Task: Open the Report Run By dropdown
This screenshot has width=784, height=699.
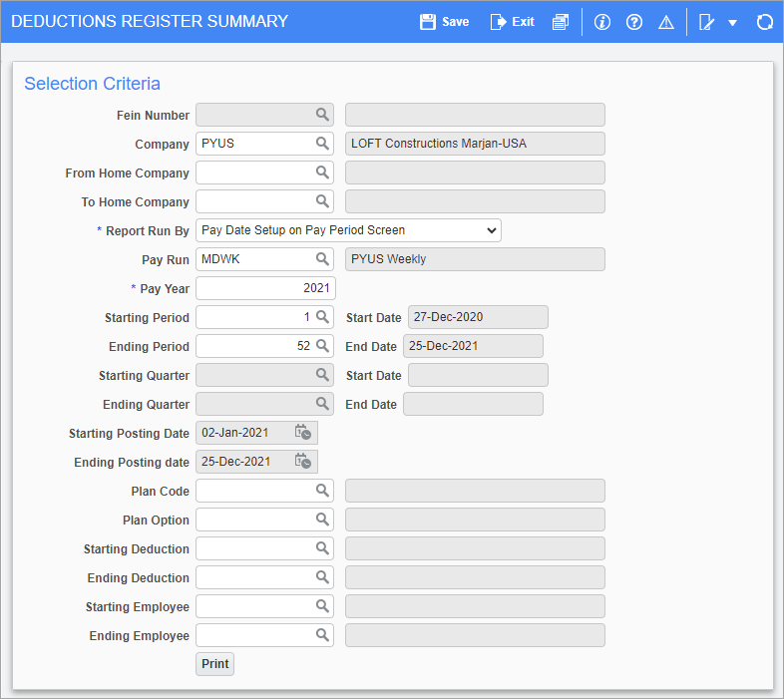Action: click(348, 230)
